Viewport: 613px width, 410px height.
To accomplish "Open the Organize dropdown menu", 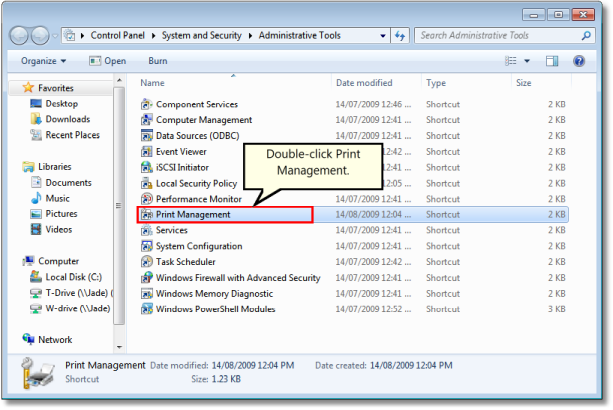I will 43,61.
